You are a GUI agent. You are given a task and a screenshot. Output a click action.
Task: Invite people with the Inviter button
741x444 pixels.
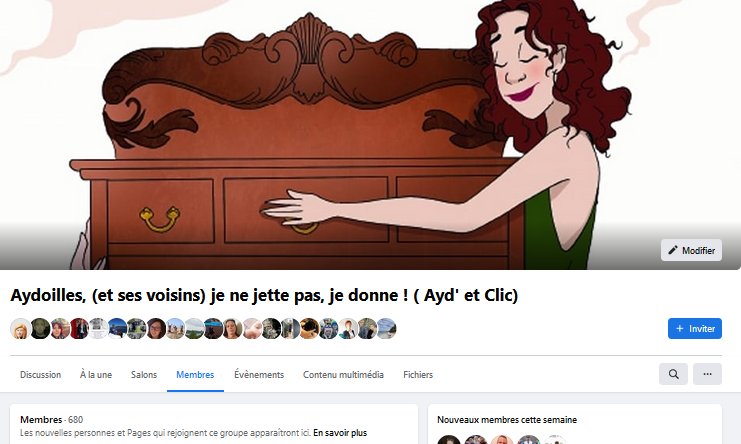tap(695, 328)
